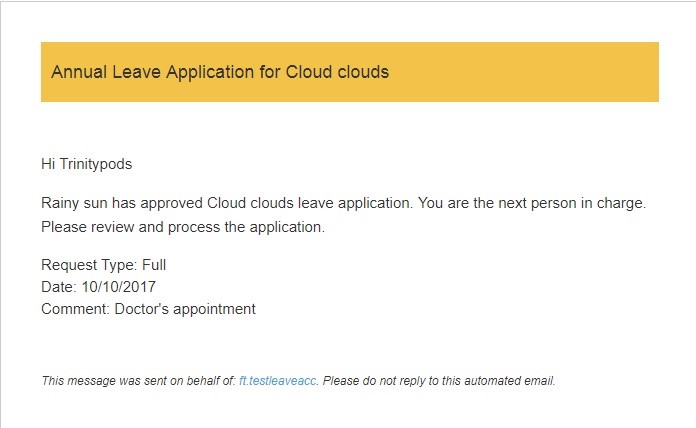Image resolution: width=696 pixels, height=428 pixels.
Task: Click 'Cloud clouds' in the yellow header
Action: point(337,72)
